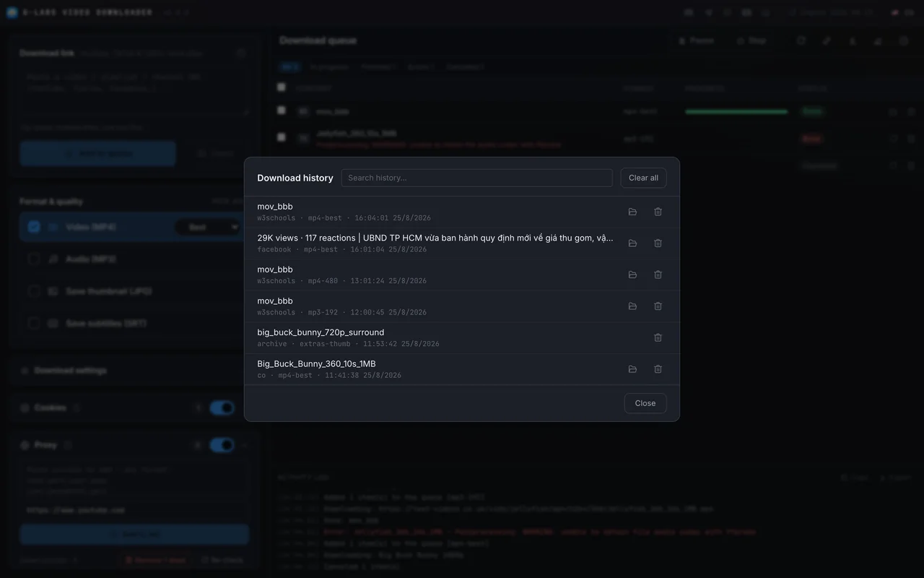
Task: Tick the Save subtitles (SRT) checkbox
Action: [34, 323]
